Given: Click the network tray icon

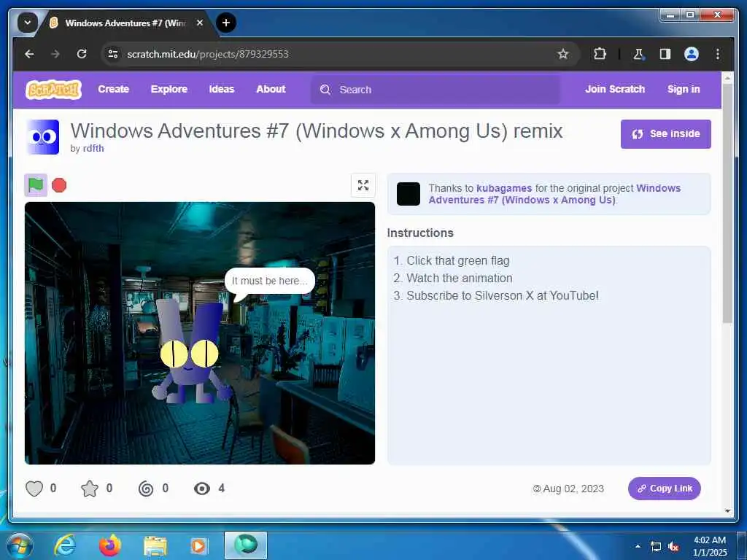Looking at the screenshot, I should coord(656,547).
